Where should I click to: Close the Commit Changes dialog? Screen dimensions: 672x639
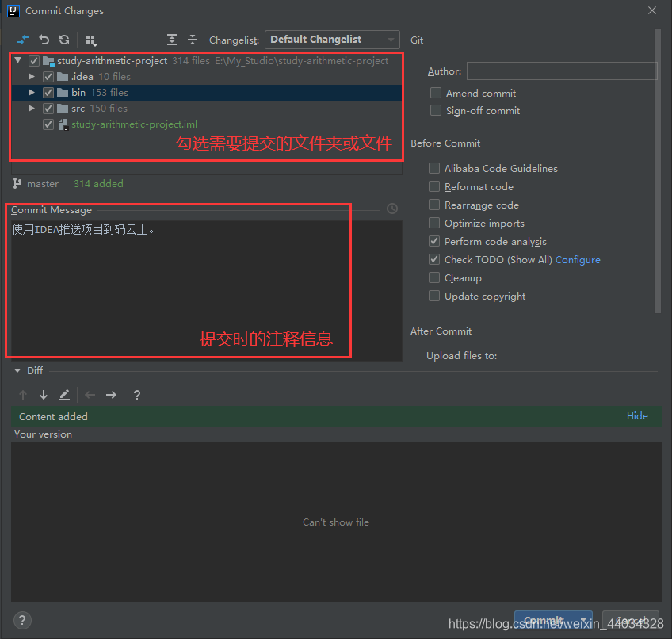click(x=652, y=11)
